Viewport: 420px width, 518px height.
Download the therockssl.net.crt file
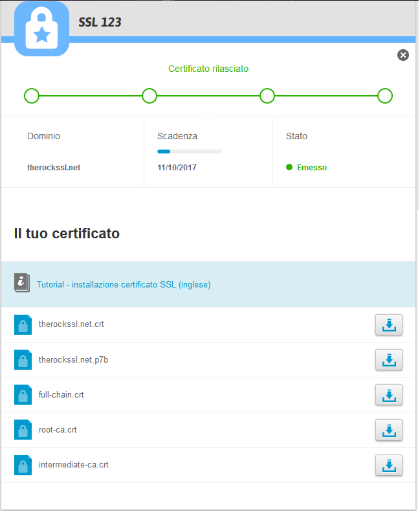[389, 325]
